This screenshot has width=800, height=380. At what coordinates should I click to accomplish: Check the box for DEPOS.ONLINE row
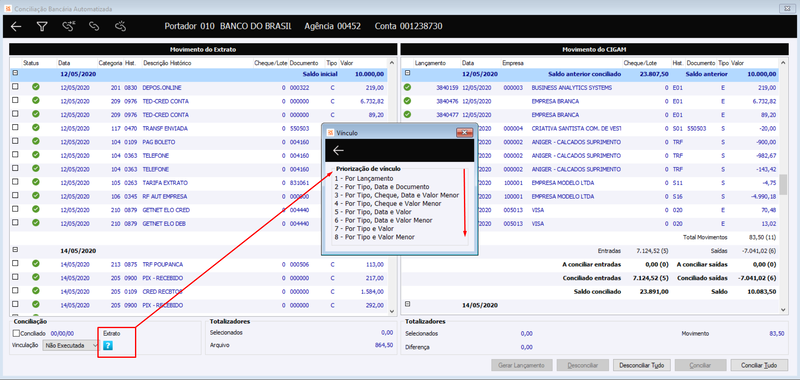pos(15,87)
